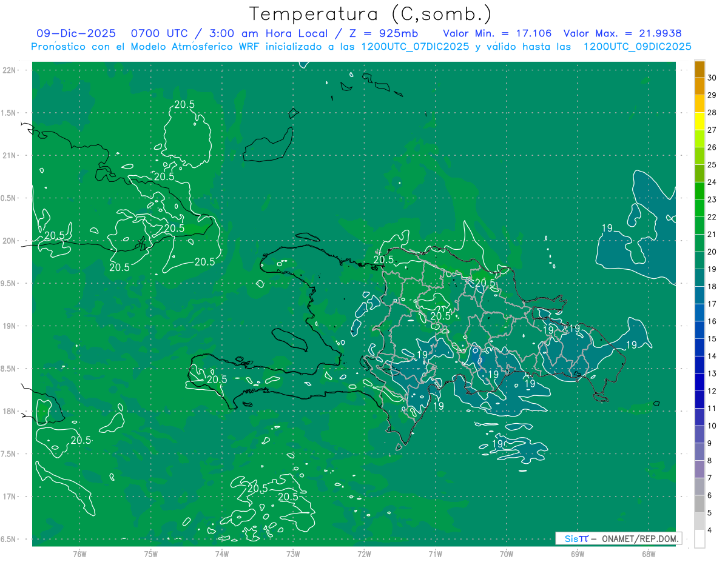
Task: Click the '15' color bar label
Action: [x=712, y=339]
